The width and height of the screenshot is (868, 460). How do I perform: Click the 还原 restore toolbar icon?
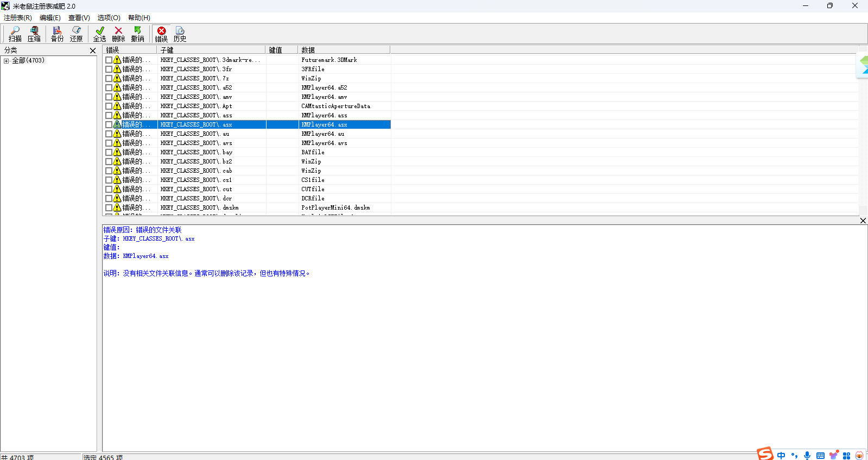click(76, 34)
